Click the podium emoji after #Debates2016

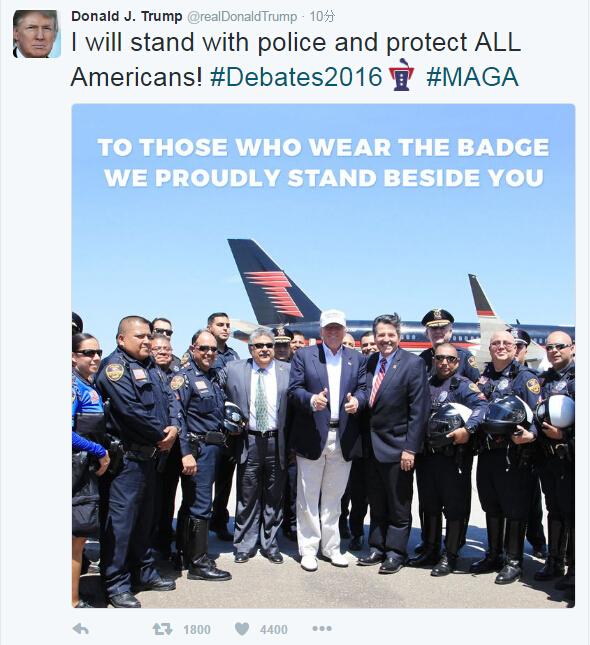click(401, 75)
